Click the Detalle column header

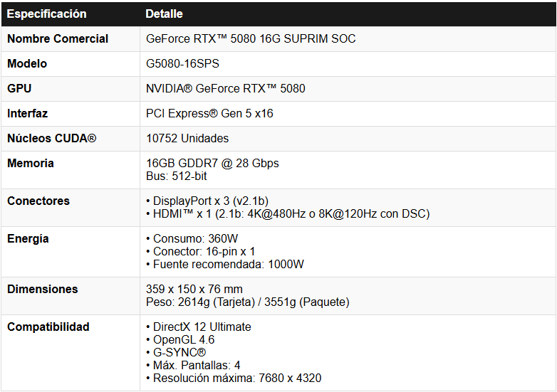pyautogui.click(x=164, y=14)
